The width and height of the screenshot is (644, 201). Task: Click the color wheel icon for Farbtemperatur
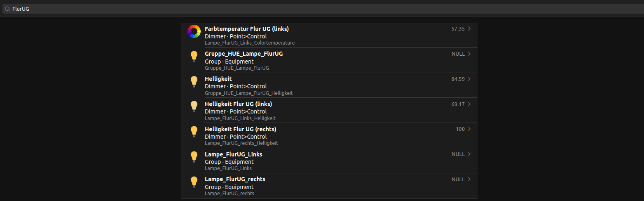[x=194, y=31]
